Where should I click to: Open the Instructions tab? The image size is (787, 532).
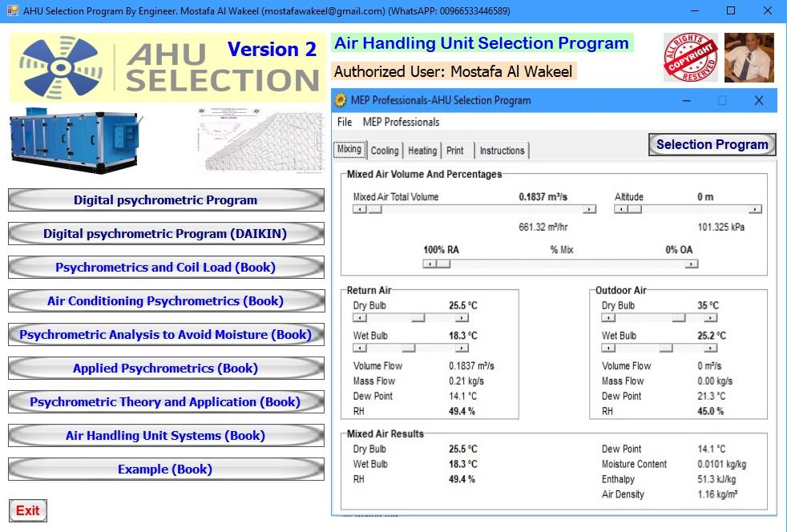pos(502,150)
